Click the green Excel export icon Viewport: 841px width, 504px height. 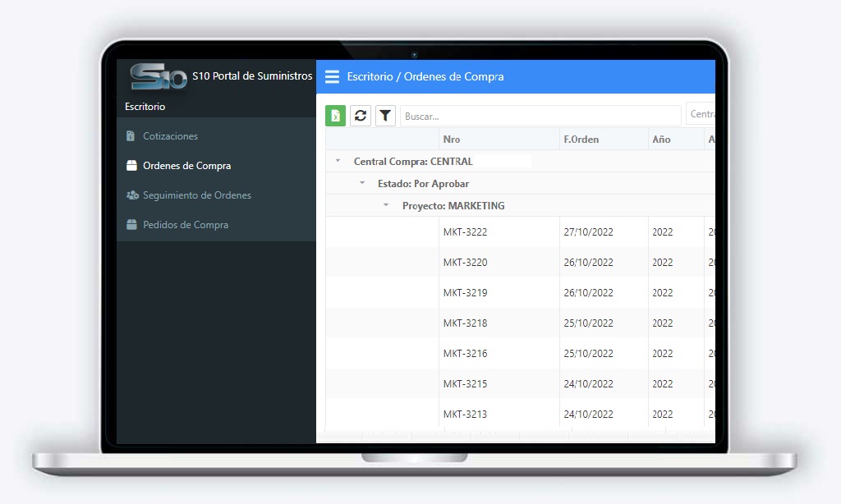pyautogui.click(x=335, y=116)
